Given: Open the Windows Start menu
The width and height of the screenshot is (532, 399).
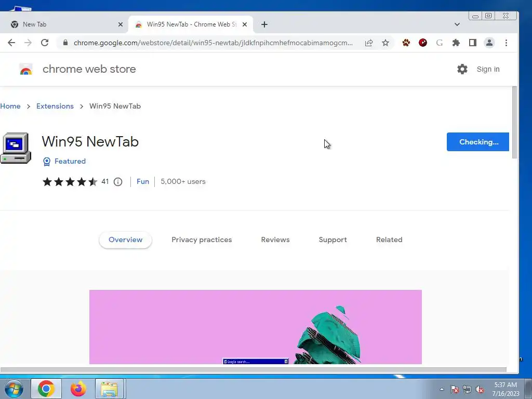Looking at the screenshot, I should [x=14, y=389].
